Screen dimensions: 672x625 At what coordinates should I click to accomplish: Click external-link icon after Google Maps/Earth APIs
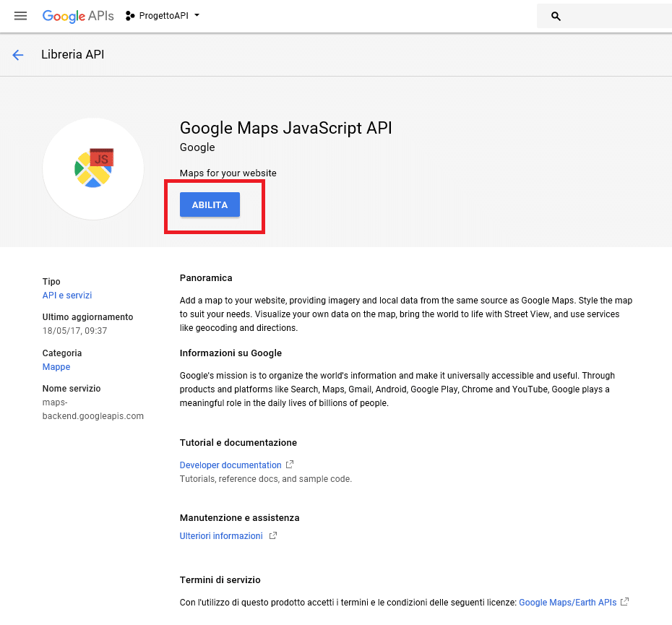pyautogui.click(x=625, y=601)
